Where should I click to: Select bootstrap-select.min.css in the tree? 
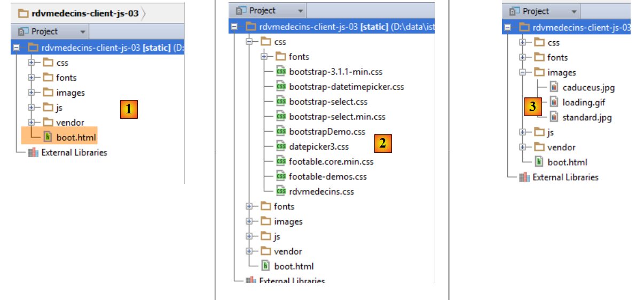(x=337, y=117)
